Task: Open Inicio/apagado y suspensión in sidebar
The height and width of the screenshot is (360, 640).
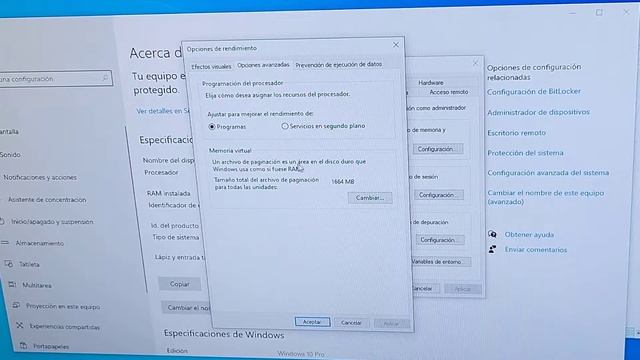Action: point(52,222)
